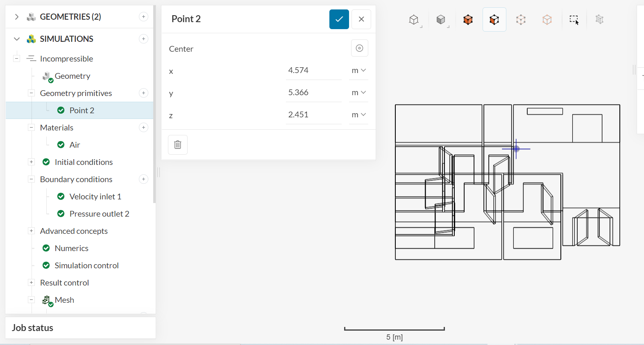Collapse the SIMULATIONS section
This screenshot has height=345, width=644.
click(x=17, y=39)
